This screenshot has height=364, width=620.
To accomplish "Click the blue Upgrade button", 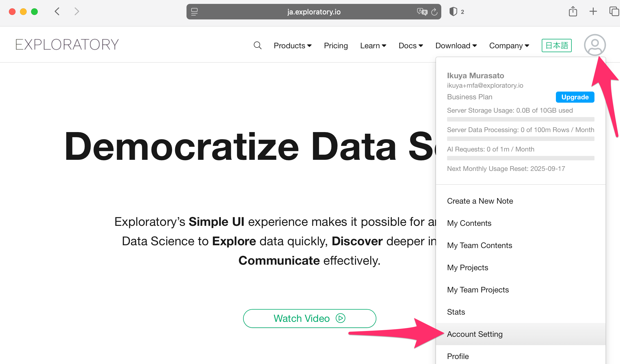I will 575,97.
